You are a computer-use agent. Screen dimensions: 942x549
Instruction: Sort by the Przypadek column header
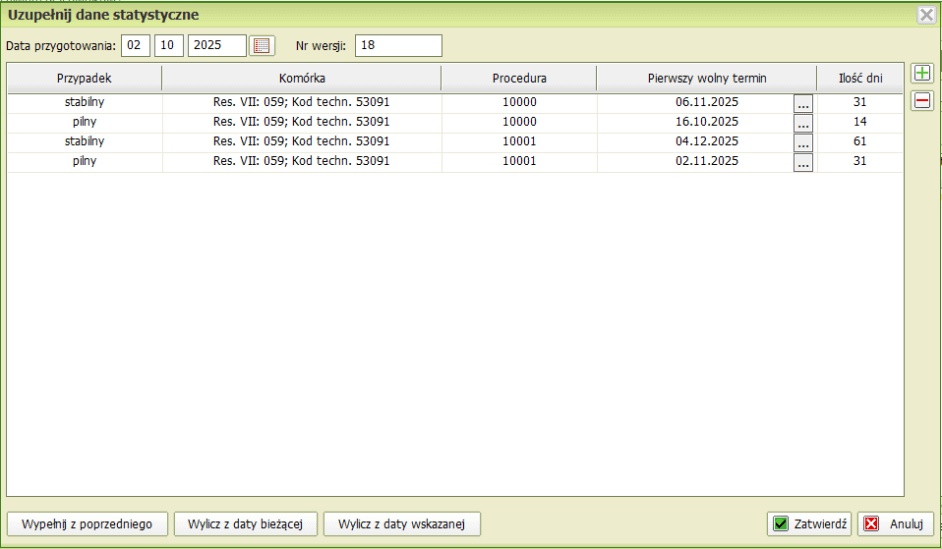pos(84,78)
